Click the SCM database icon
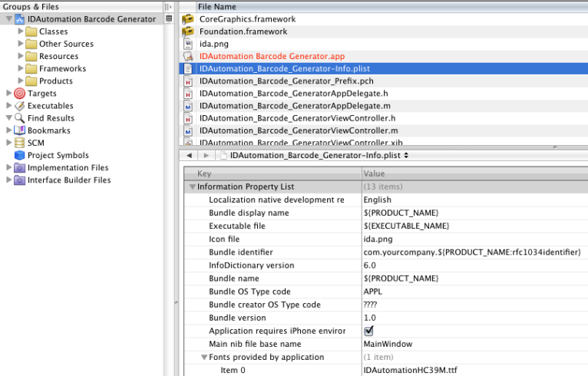This screenshot has height=376, width=588. 19,143
